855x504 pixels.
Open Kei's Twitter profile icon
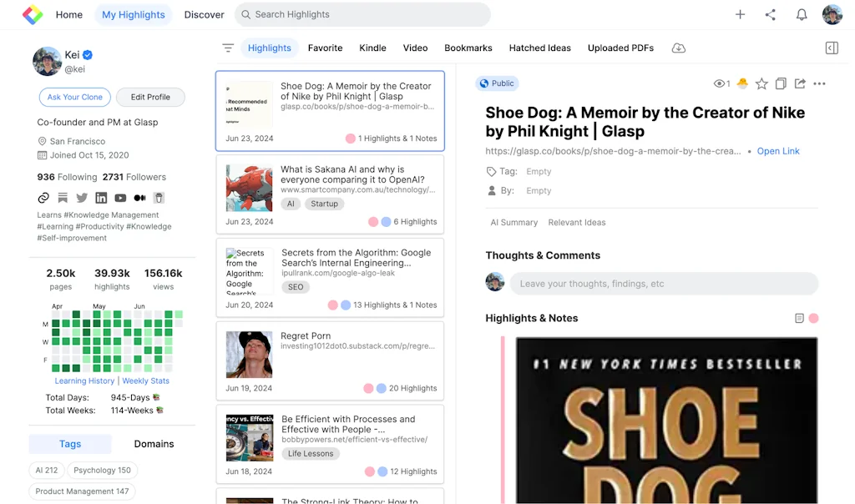pyautogui.click(x=81, y=197)
